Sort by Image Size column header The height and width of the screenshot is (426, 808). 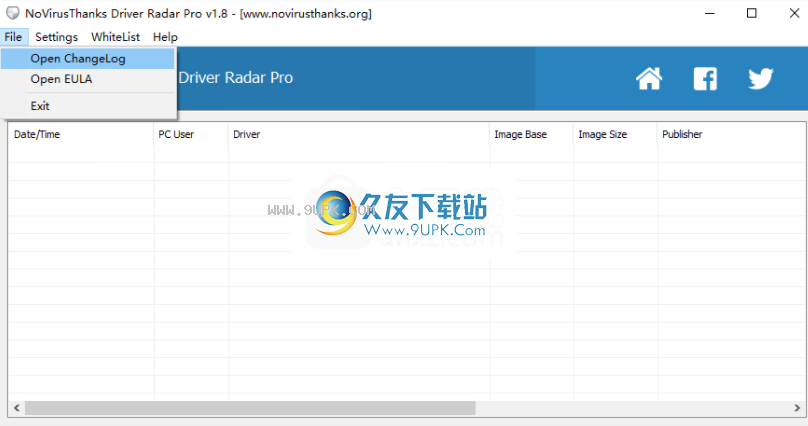[615, 134]
